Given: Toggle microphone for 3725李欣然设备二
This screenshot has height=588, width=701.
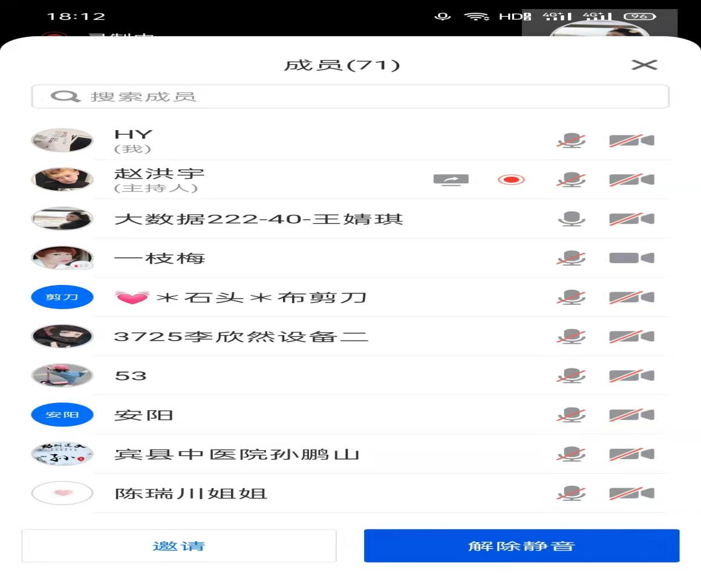Looking at the screenshot, I should tap(571, 336).
